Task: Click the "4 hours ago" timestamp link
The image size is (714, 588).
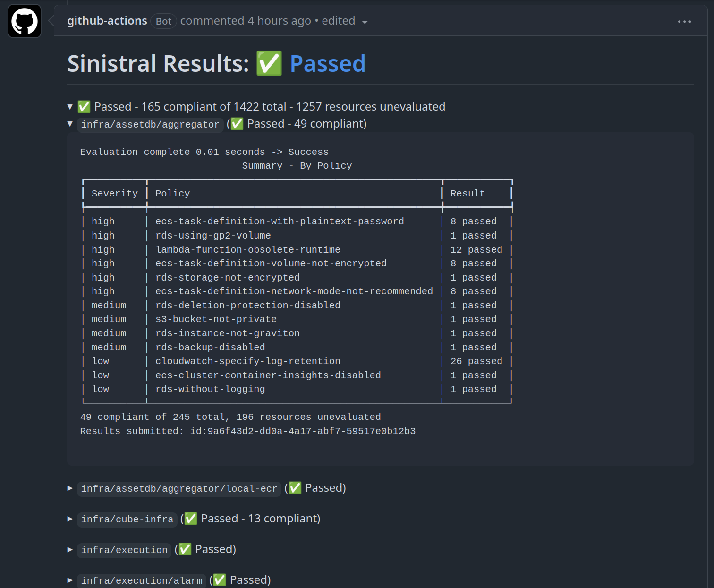Action: point(279,20)
